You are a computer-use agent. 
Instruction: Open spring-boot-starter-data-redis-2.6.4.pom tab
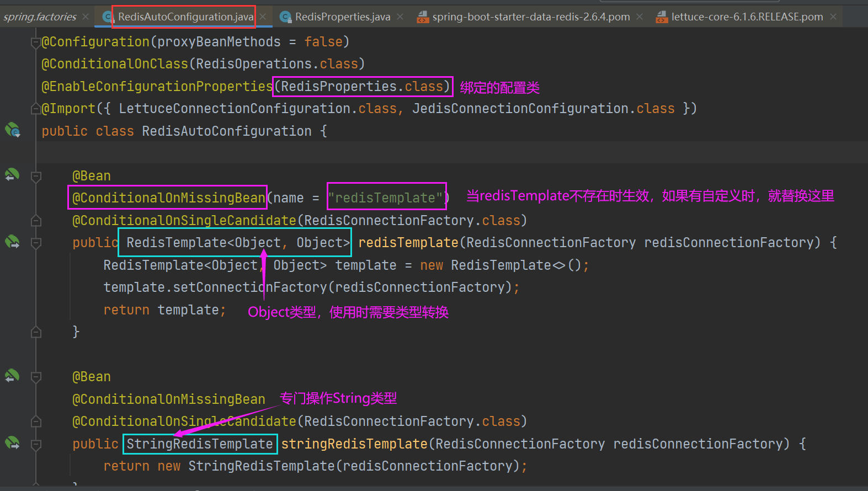(531, 17)
